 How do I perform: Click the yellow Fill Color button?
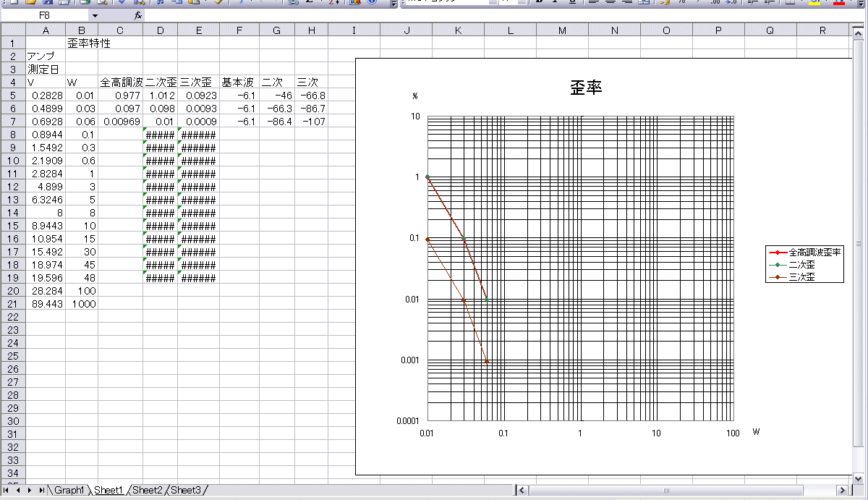[x=814, y=2]
